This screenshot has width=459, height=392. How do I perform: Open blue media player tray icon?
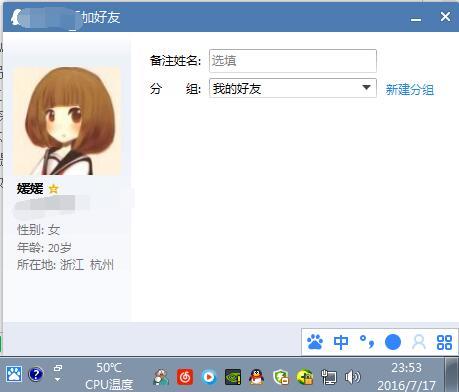209,377
